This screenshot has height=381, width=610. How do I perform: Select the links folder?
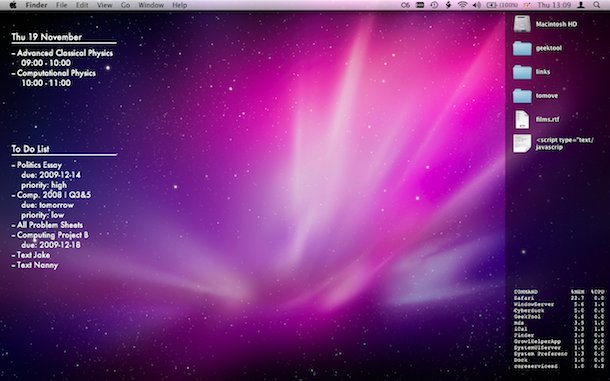tap(522, 72)
